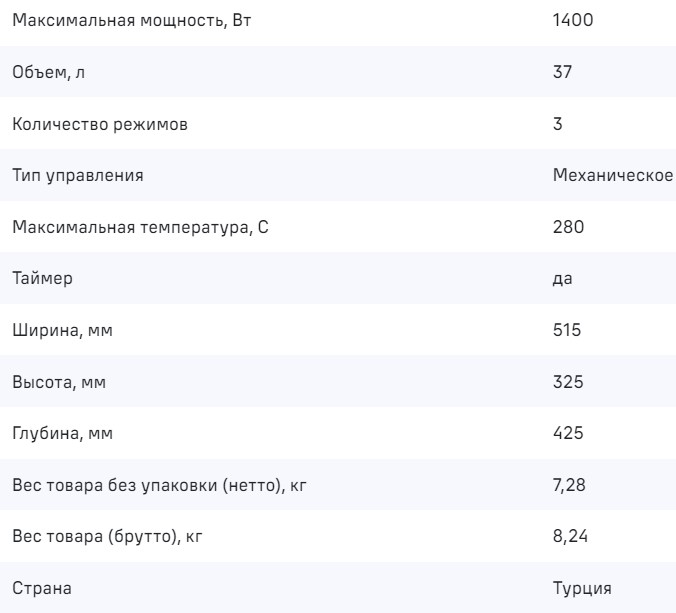Click the "Количество режимов" label
This screenshot has width=676, height=613.
tap(99, 124)
